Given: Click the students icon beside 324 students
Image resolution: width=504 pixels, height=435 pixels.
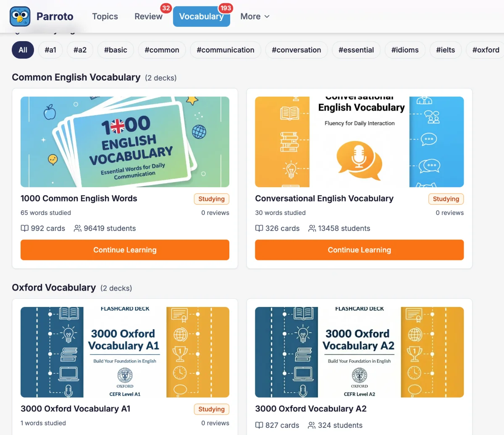Looking at the screenshot, I should (312, 425).
